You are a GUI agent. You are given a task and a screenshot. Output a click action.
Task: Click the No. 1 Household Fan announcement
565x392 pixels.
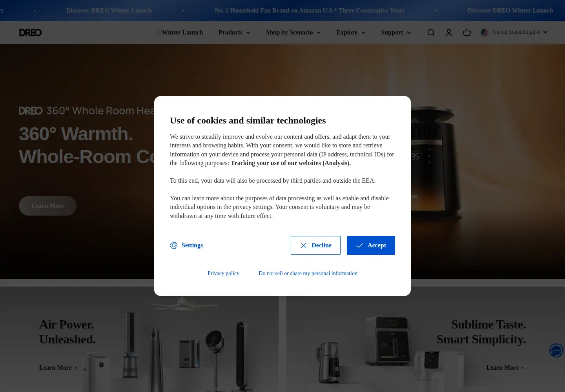point(310,11)
